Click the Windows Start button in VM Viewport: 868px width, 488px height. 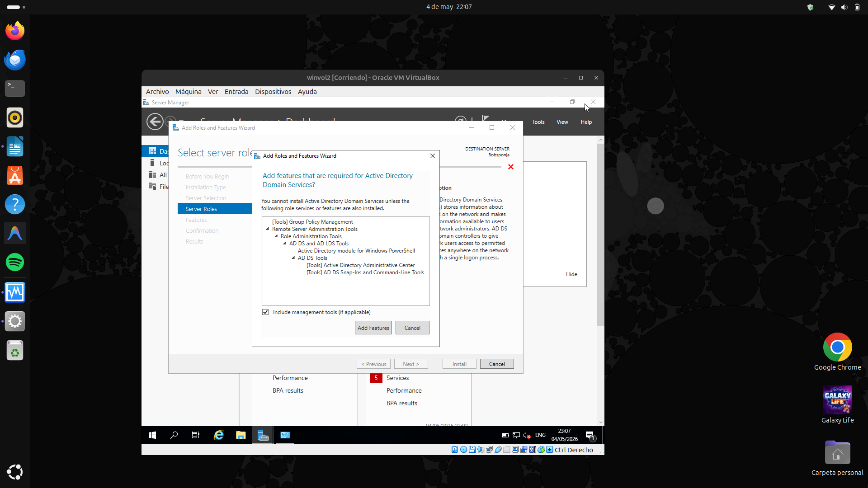point(152,435)
